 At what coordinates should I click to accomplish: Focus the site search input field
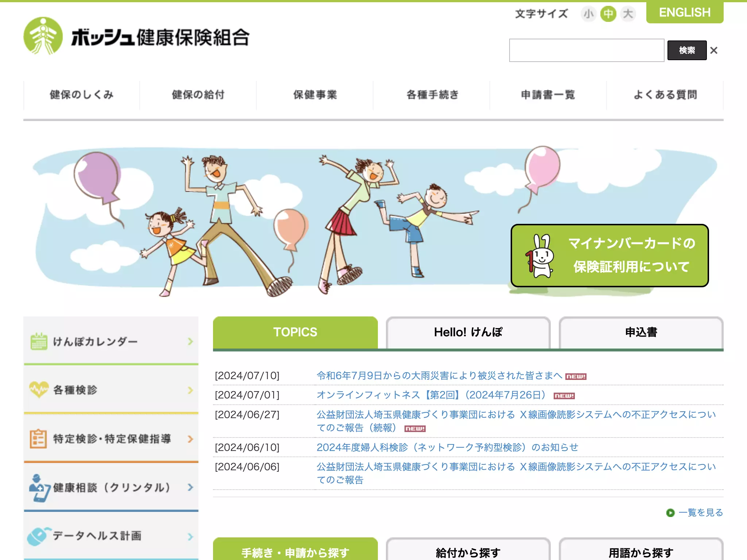click(x=587, y=50)
